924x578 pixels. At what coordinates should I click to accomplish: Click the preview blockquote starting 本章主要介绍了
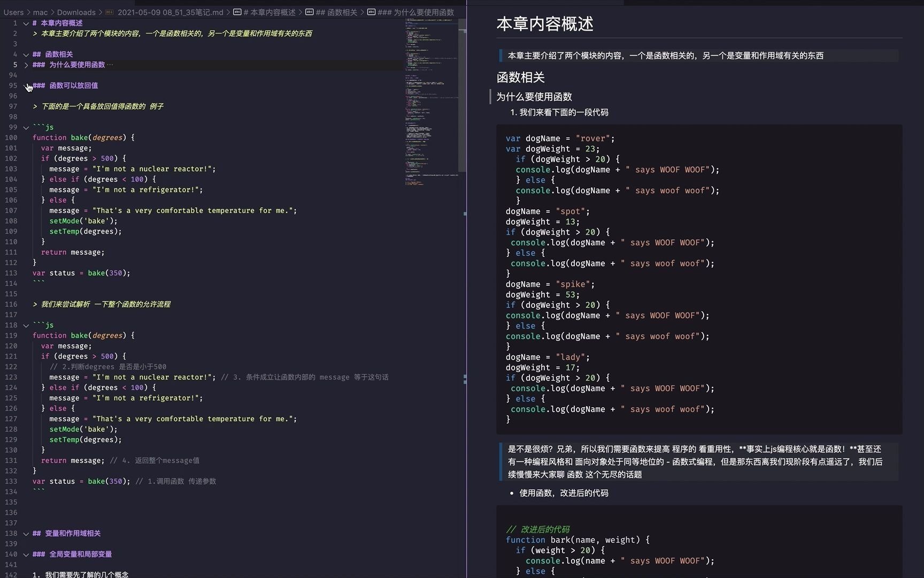[x=698, y=56]
